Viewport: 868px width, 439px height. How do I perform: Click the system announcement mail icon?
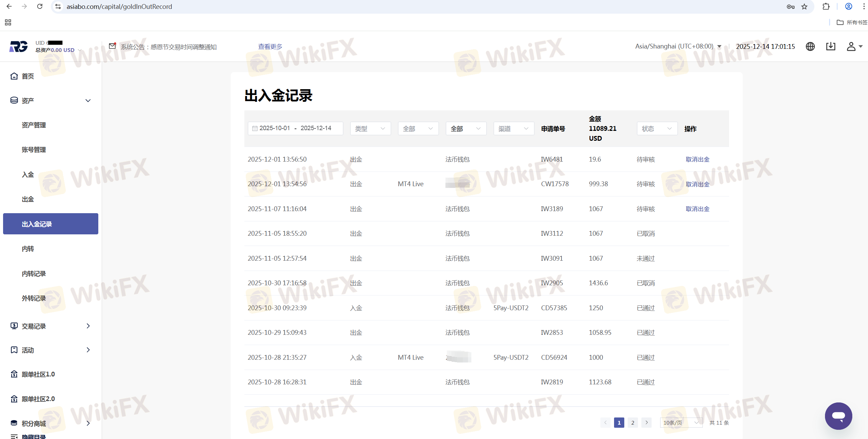pos(112,46)
